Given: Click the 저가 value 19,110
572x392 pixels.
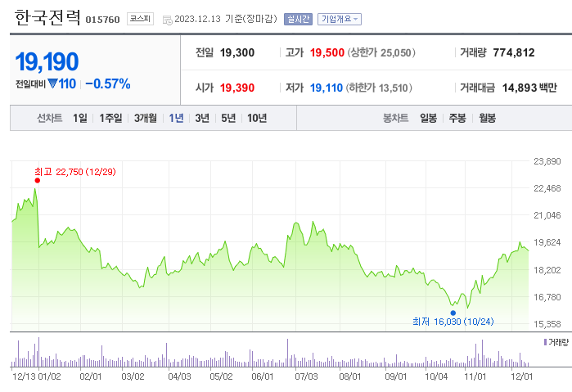Looking at the screenshot, I should (x=327, y=88).
